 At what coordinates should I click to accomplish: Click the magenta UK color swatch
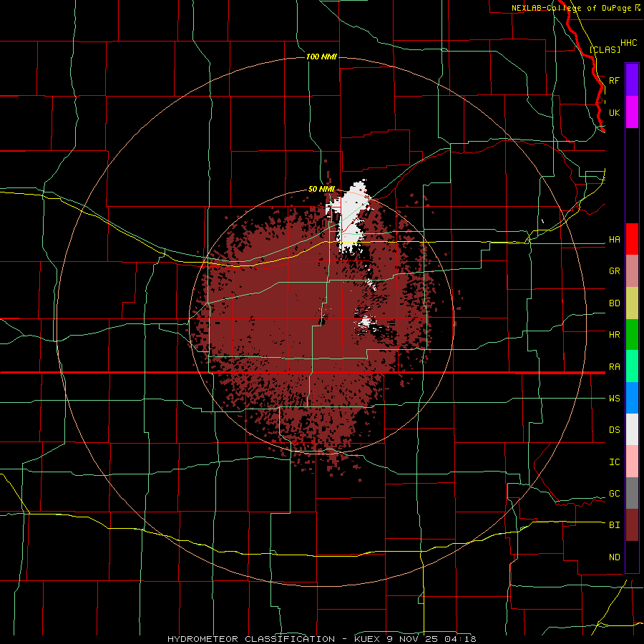coord(632,112)
